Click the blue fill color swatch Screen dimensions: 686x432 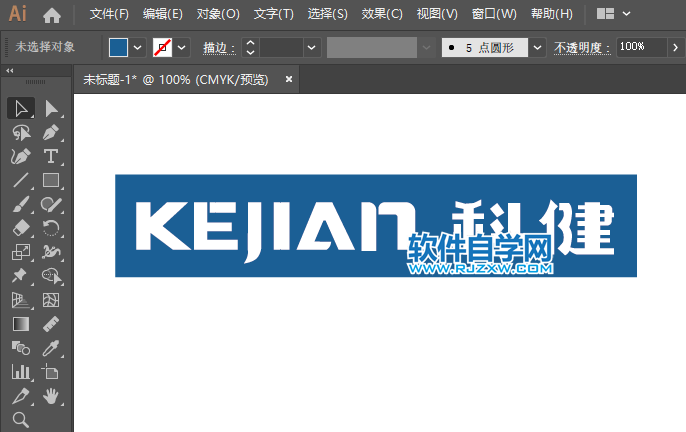tap(118, 47)
